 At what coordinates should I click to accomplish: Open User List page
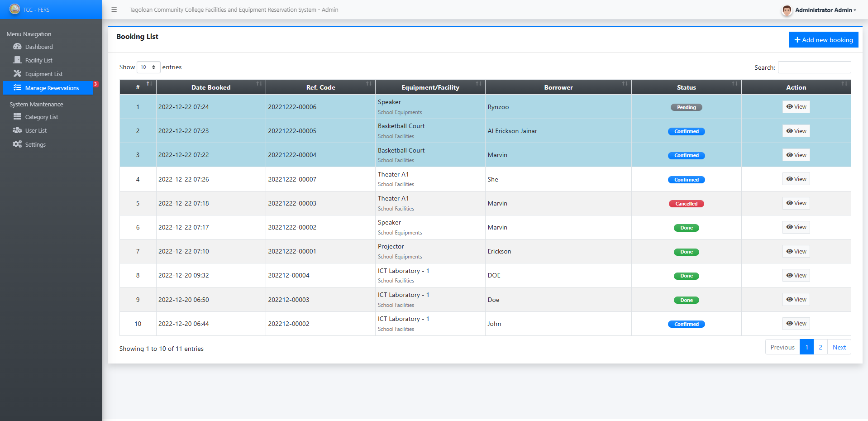pos(36,130)
